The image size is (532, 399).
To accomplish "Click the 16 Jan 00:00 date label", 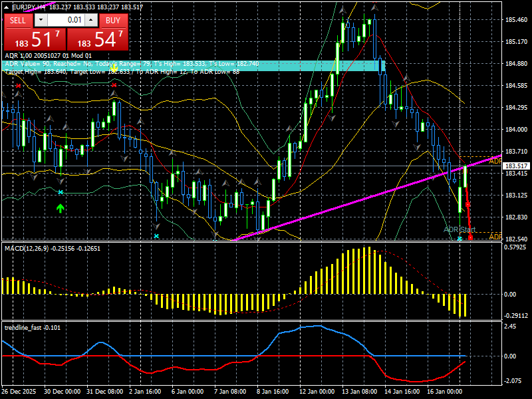I will pyautogui.click(x=444, y=391).
